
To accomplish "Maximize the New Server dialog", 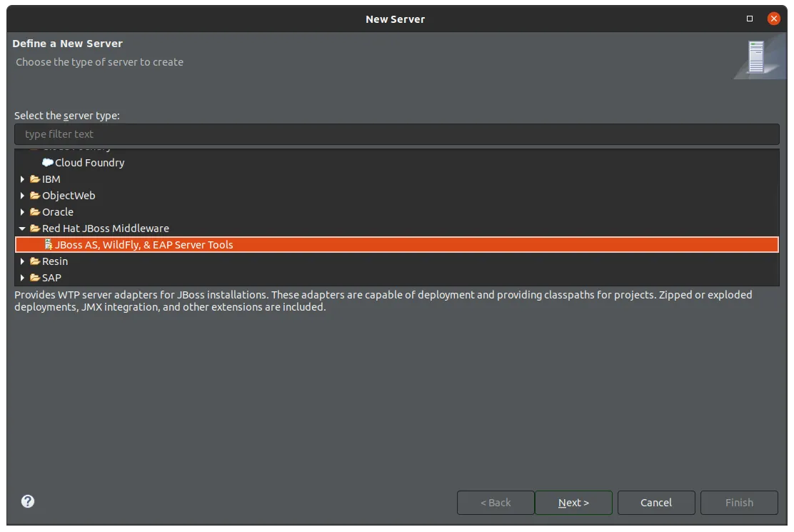I will (x=750, y=19).
